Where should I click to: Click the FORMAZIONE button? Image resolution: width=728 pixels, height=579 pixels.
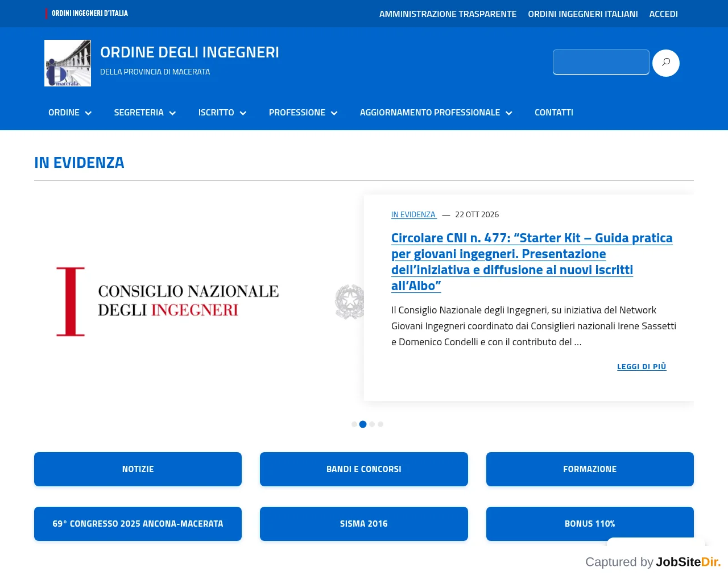pyautogui.click(x=590, y=469)
